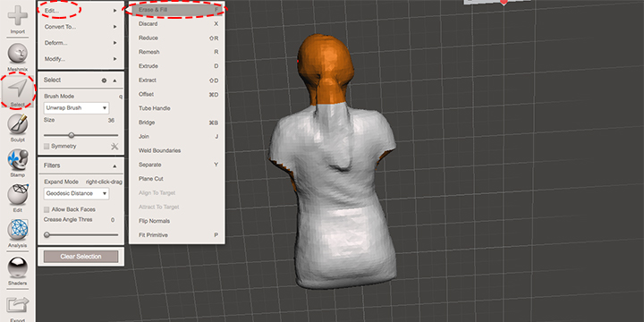This screenshot has width=644, height=322.
Task: Open the Export tool
Action: pyautogui.click(x=18, y=308)
